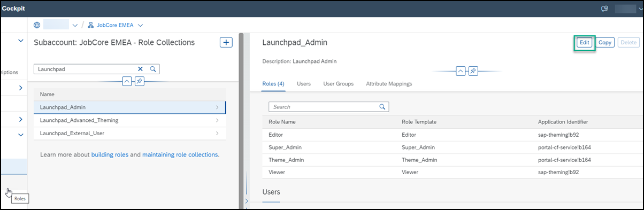Screen dimensions: 644x210
Task: Open the global account dropdown chevron
Action: 74,25
